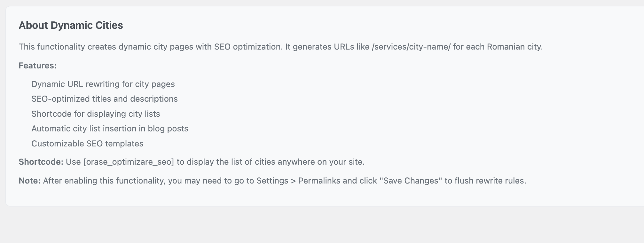The image size is (644, 243).
Task: Click the bold "Features:" label
Action: (x=37, y=66)
